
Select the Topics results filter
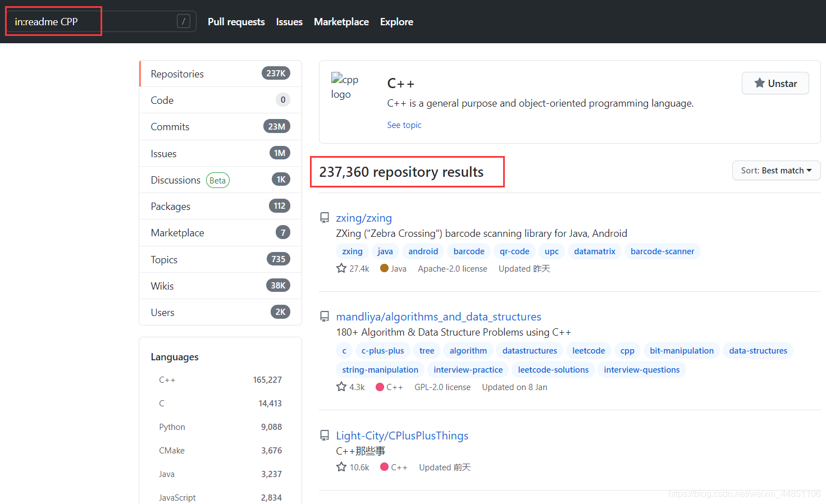(221, 259)
